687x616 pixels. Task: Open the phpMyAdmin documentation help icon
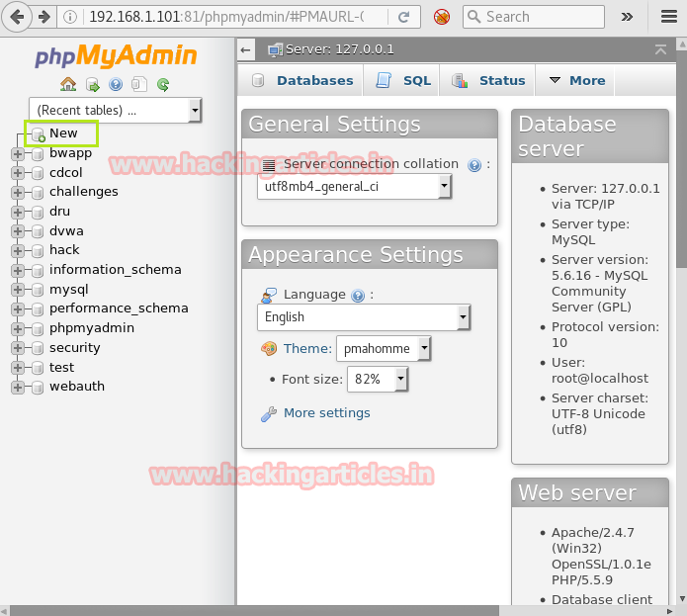point(116,84)
